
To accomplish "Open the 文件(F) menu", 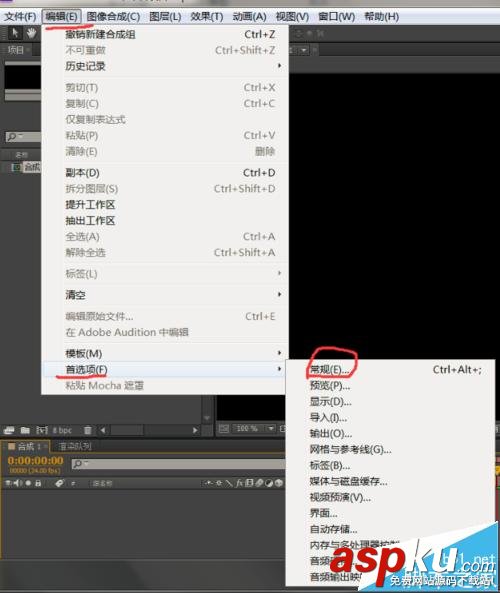I will point(20,17).
